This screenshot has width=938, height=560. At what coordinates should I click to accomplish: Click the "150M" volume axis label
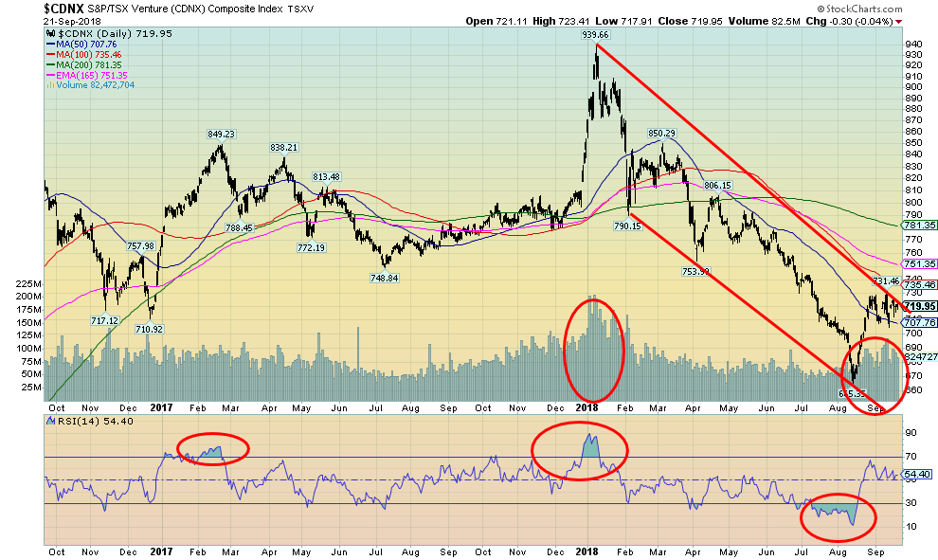tap(29, 322)
